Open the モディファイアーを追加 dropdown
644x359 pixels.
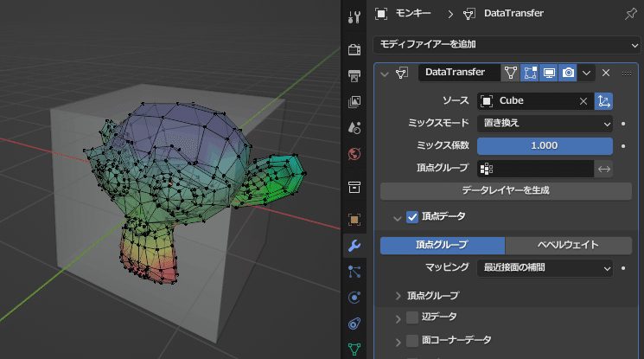[x=507, y=44]
